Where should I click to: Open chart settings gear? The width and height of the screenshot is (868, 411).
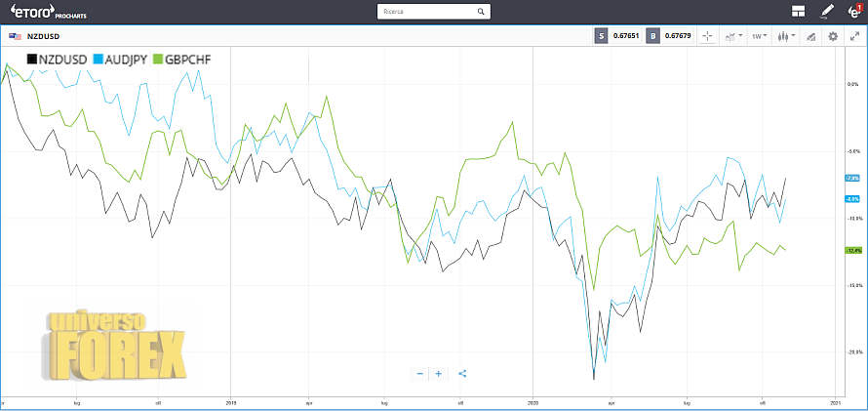pyautogui.click(x=833, y=36)
